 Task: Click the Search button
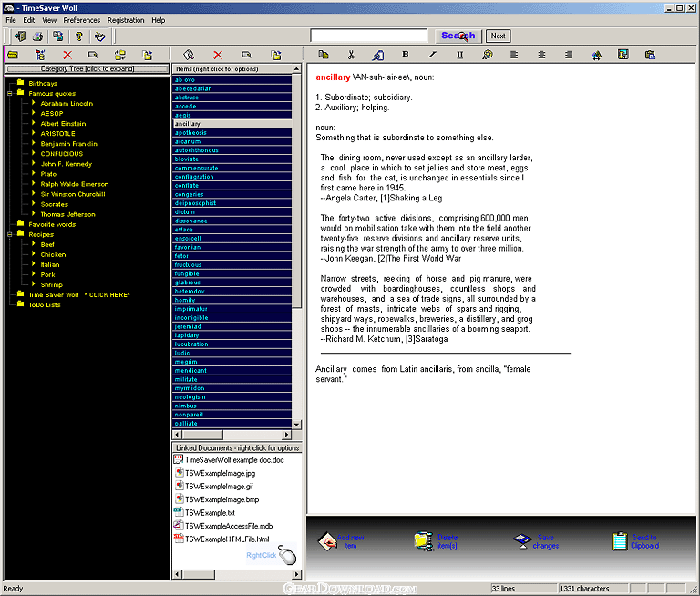tap(458, 36)
